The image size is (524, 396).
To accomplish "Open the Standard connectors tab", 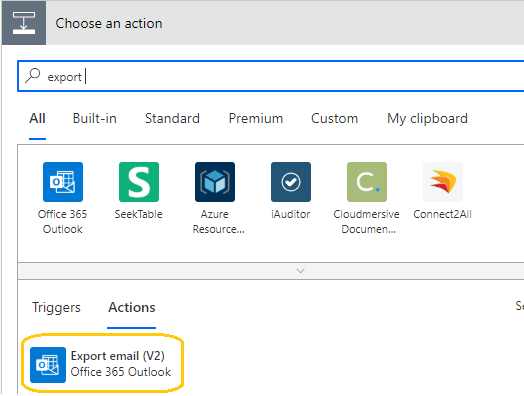I will (x=172, y=119).
